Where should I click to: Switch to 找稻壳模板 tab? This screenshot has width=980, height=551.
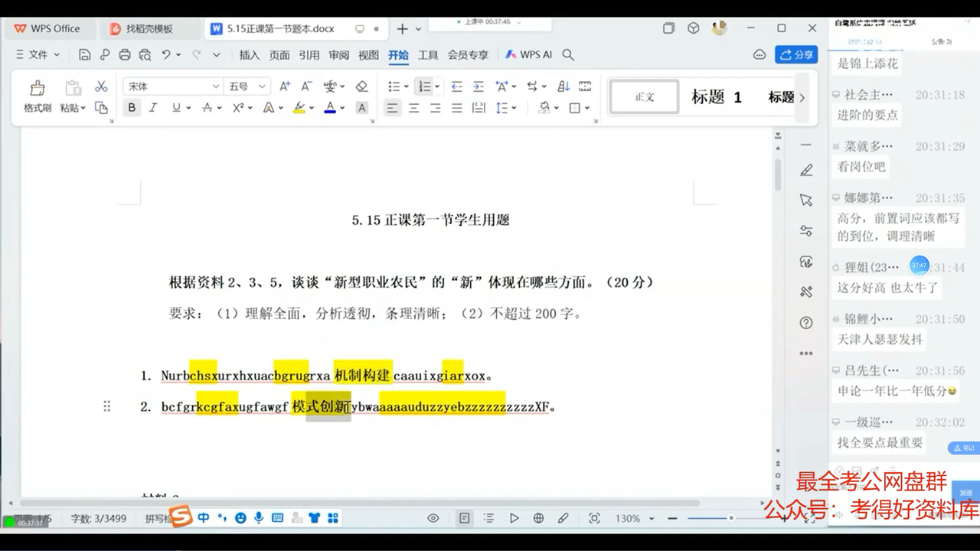click(x=150, y=29)
